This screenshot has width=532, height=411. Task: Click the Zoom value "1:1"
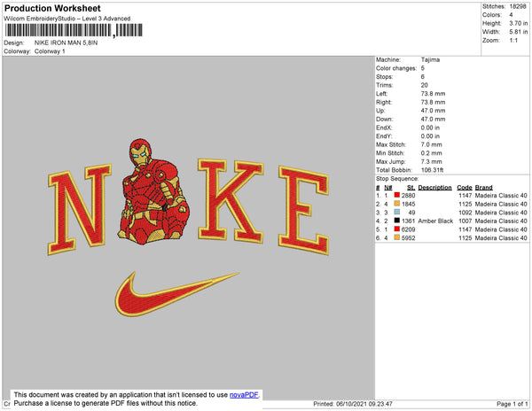pyautogui.click(x=513, y=41)
